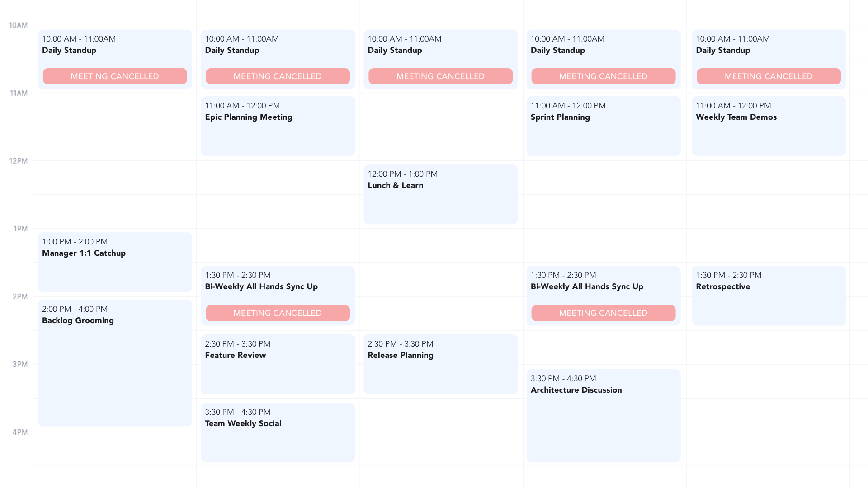
Task: Click the Lunch & Learn event
Action: pyautogui.click(x=440, y=194)
